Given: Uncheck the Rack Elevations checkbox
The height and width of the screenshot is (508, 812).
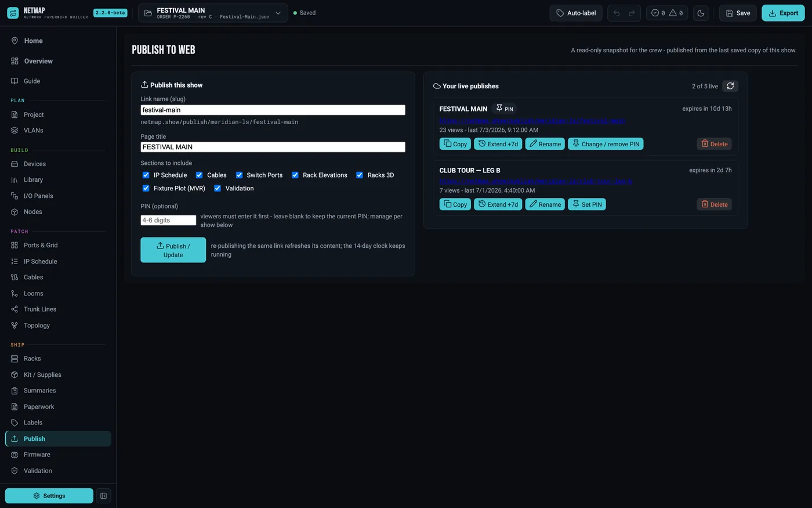Looking at the screenshot, I should pos(295,175).
